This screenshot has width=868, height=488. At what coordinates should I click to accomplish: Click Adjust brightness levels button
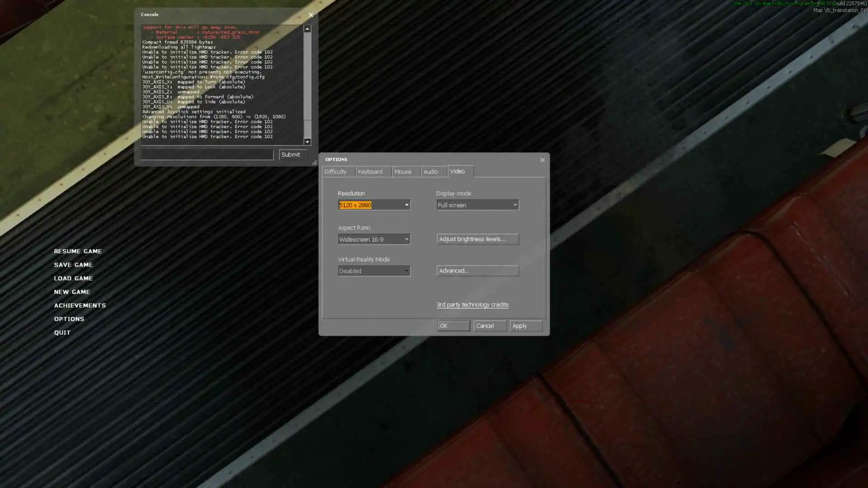[x=477, y=239]
